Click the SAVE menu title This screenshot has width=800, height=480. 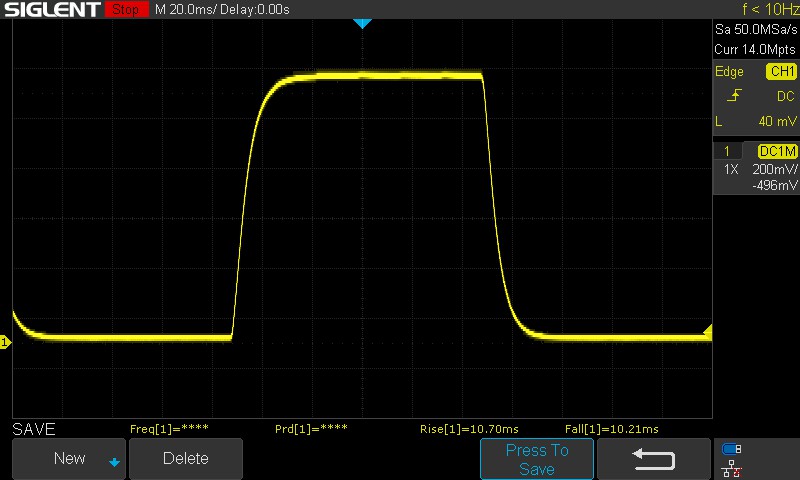click(34, 429)
